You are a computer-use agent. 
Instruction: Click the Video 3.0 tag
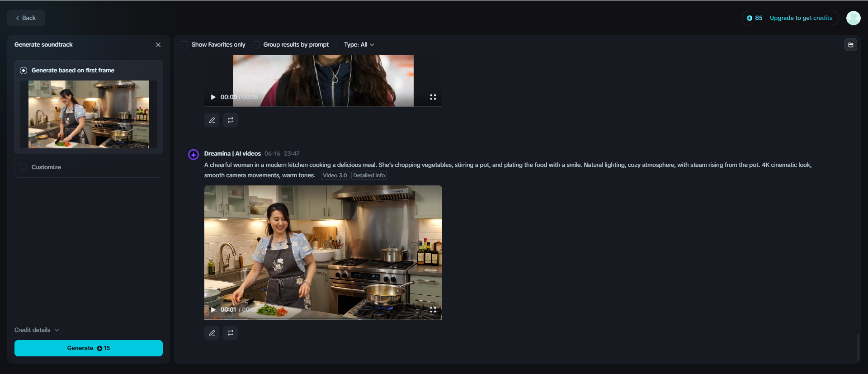(x=335, y=175)
